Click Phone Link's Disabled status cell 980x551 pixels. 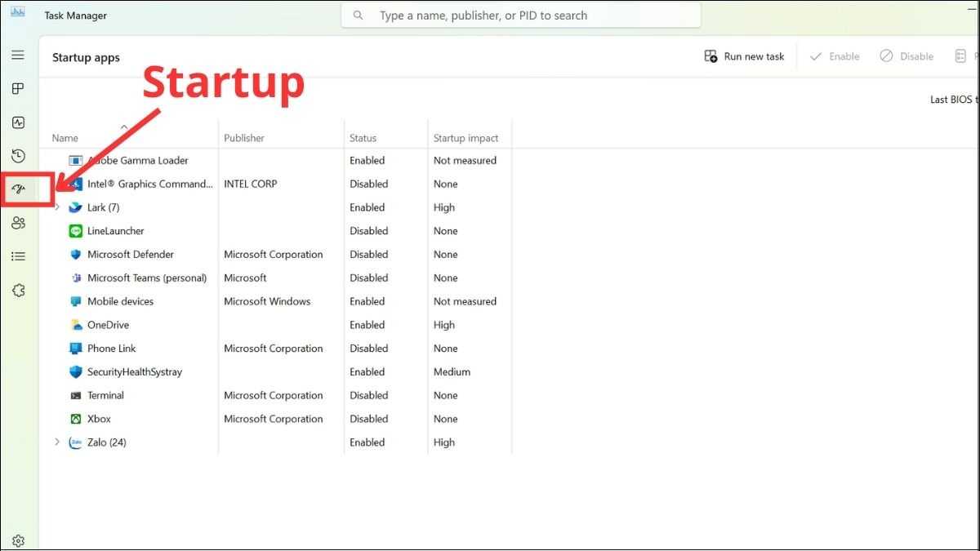point(369,349)
